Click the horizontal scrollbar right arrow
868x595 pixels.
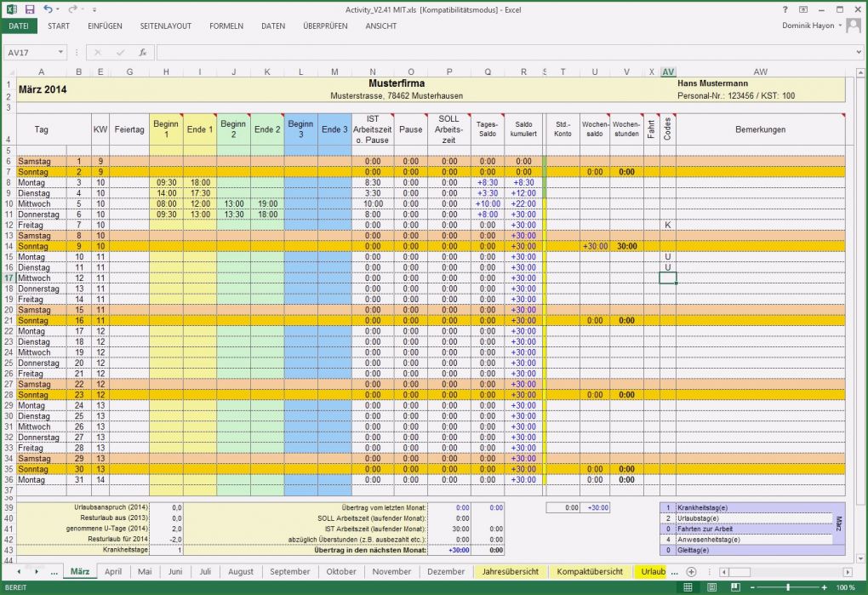coord(848,571)
